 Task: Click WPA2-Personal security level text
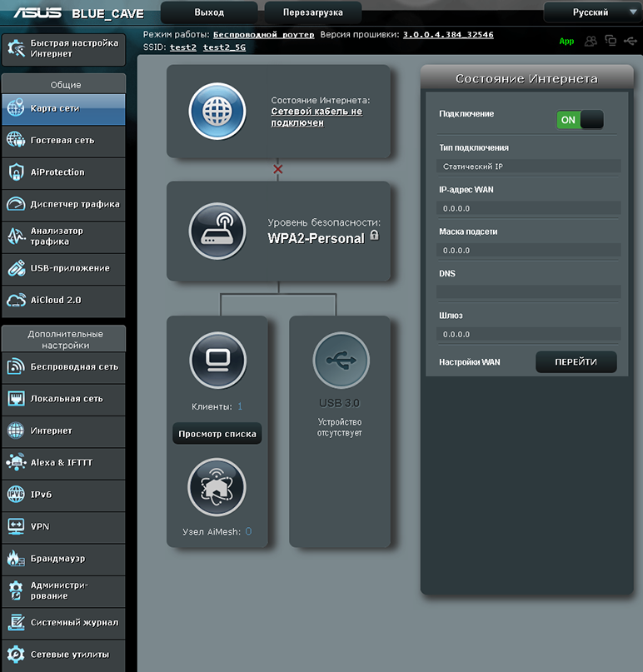point(316,238)
